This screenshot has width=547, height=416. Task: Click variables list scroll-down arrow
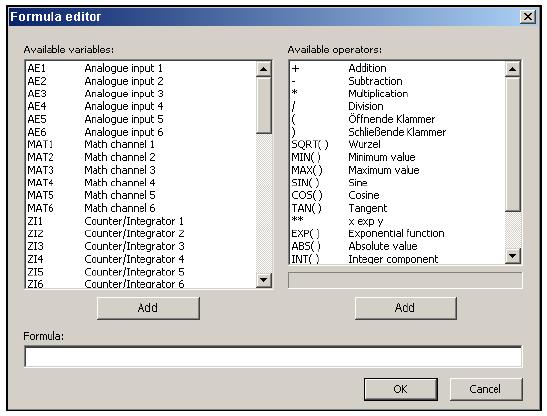264,280
